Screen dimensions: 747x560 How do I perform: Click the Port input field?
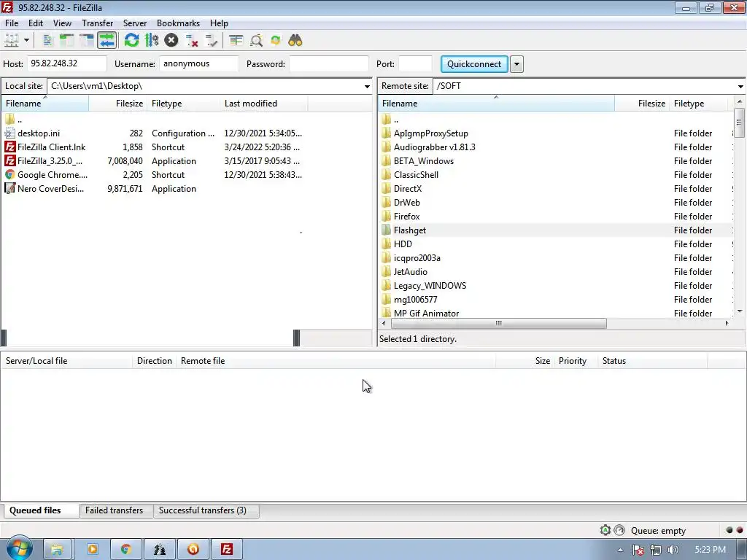pyautogui.click(x=415, y=63)
